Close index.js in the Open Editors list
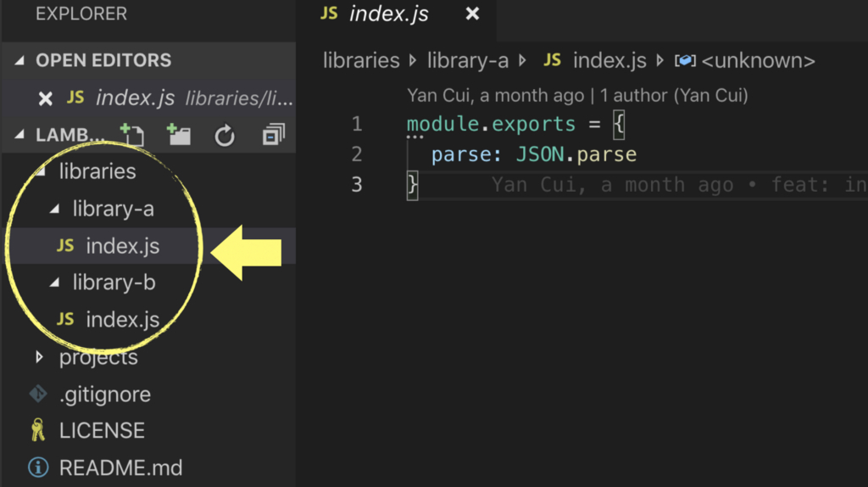Image resolution: width=868 pixels, height=487 pixels. pyautogui.click(x=46, y=98)
